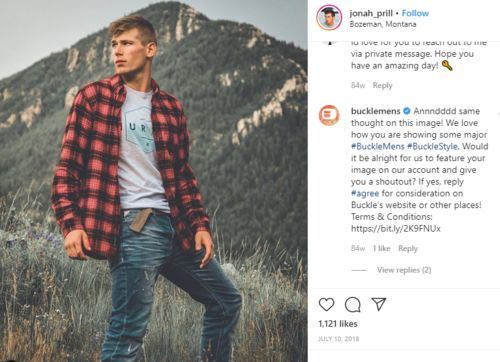Open the July 10, 2018 post date

(339, 339)
